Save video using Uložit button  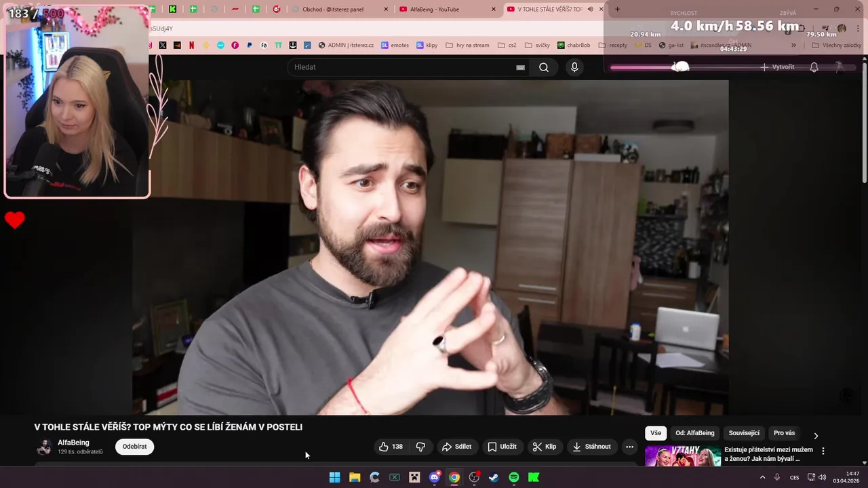[502, 447]
